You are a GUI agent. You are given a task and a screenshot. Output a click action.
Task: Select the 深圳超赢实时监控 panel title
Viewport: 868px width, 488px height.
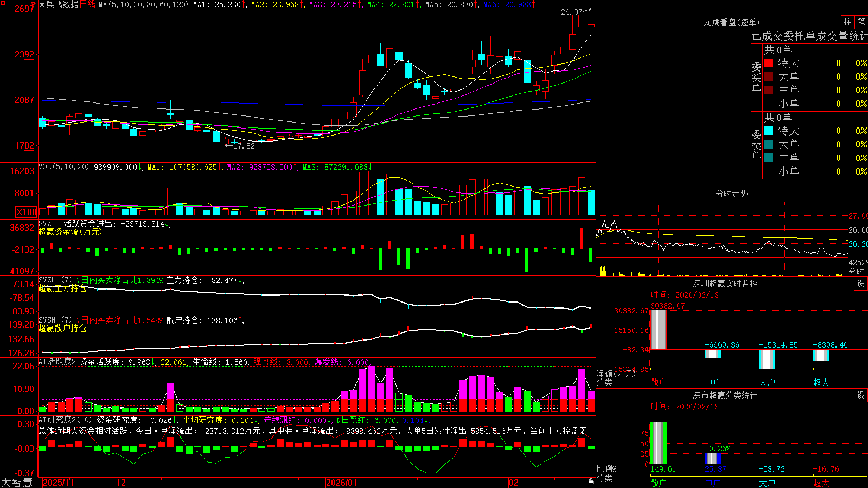coord(725,284)
